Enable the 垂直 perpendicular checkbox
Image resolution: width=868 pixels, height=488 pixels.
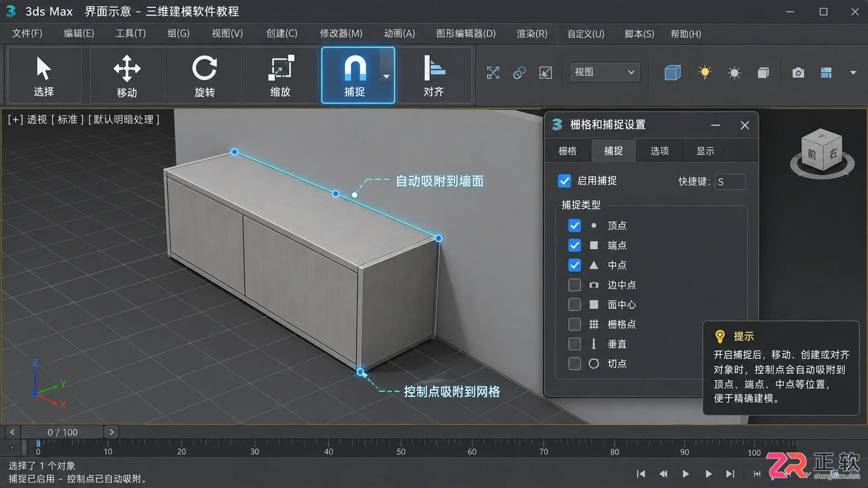(x=574, y=343)
